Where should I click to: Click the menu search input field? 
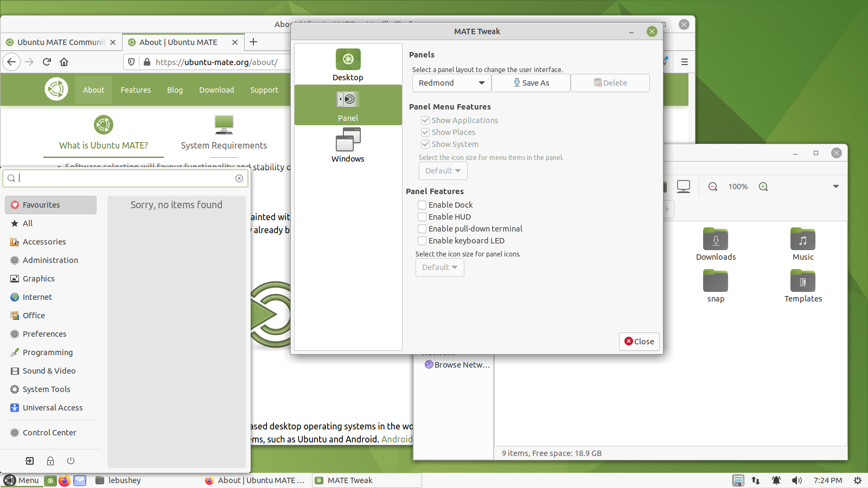pyautogui.click(x=125, y=178)
